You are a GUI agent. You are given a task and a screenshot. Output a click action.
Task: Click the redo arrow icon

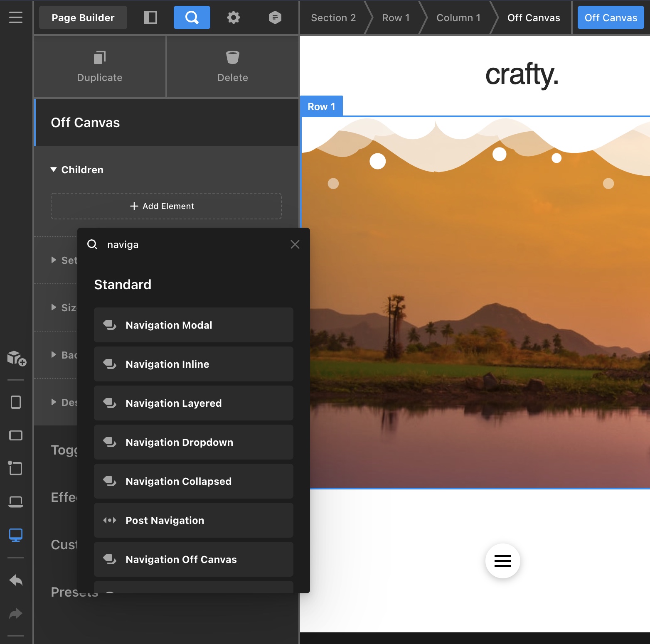[x=16, y=614]
